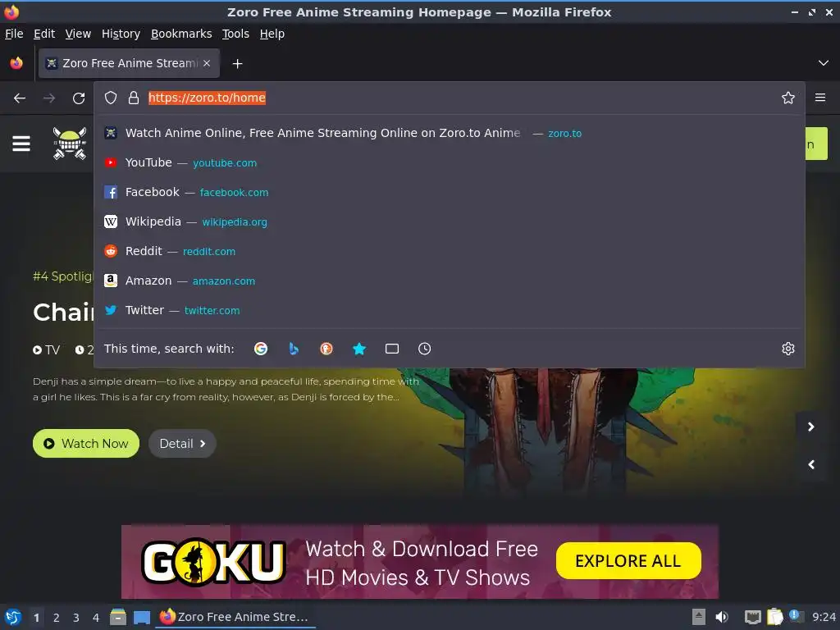Select the Facebook suggestion

pos(449,192)
